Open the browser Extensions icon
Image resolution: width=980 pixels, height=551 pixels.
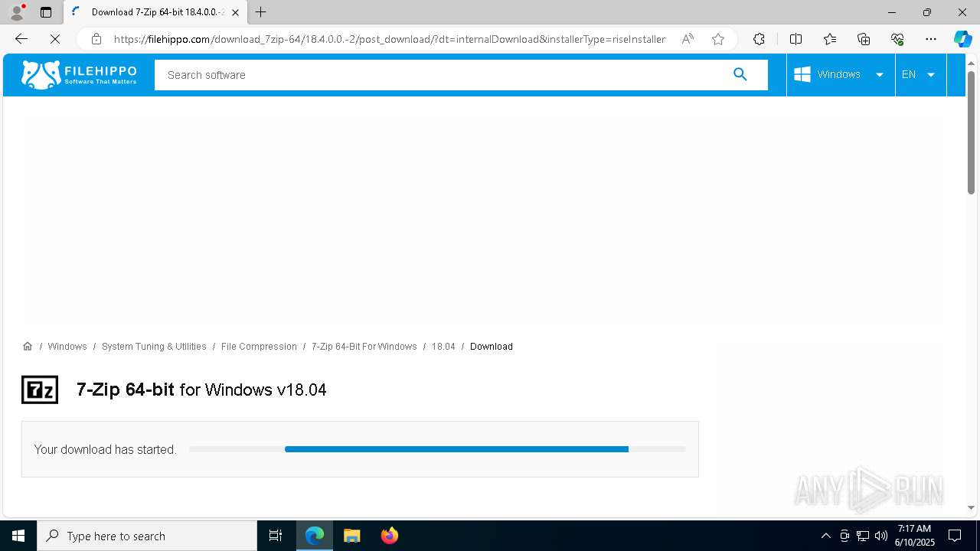click(759, 39)
